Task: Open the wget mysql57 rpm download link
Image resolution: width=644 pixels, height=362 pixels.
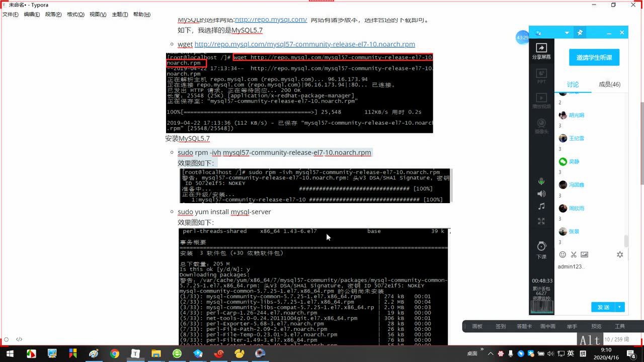Action: [x=304, y=44]
